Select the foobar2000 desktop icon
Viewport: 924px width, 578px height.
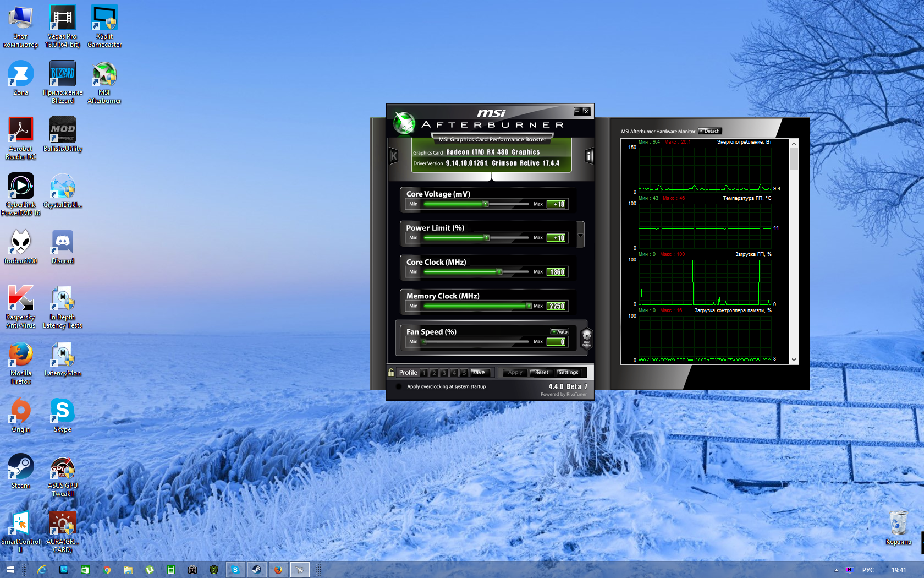click(x=21, y=247)
